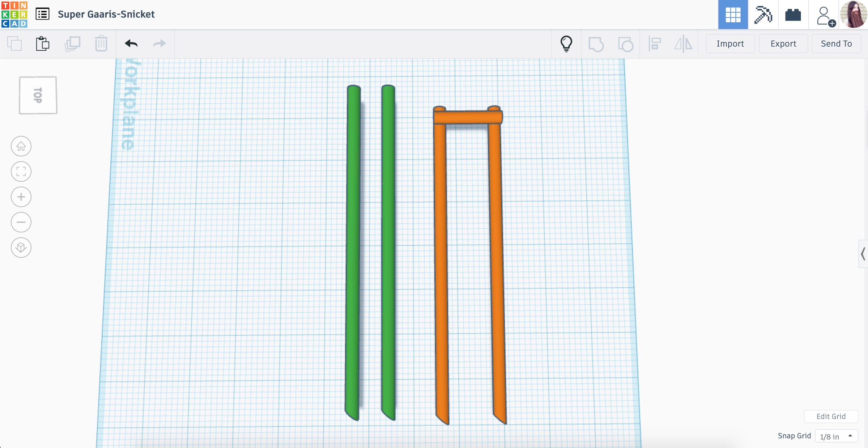868x448 pixels.
Task: Open the design menu list icon
Action: click(x=42, y=14)
